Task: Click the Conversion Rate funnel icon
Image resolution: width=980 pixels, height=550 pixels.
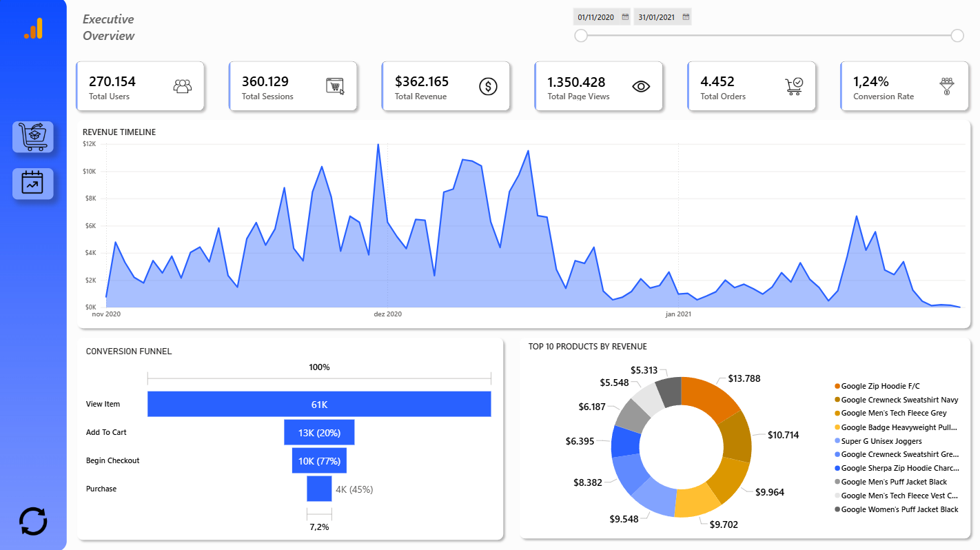Action: click(947, 86)
